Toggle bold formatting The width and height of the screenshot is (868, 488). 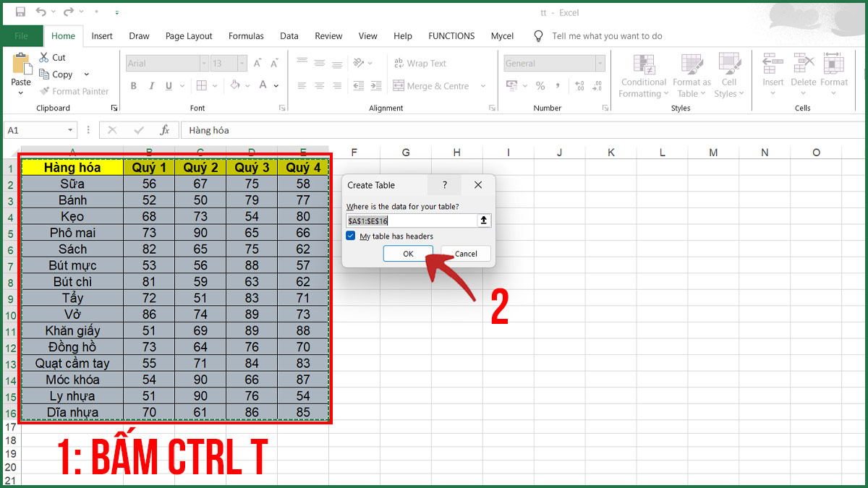click(x=133, y=85)
